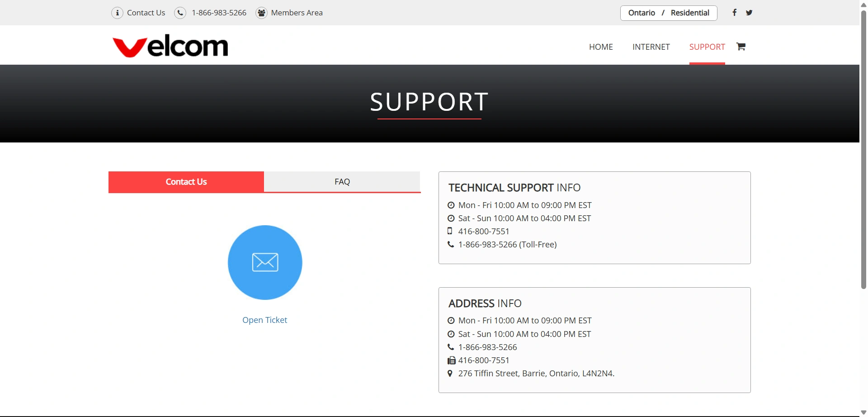The width and height of the screenshot is (868, 417).
Task: Go to HOME in navigation menu
Action: point(601,47)
